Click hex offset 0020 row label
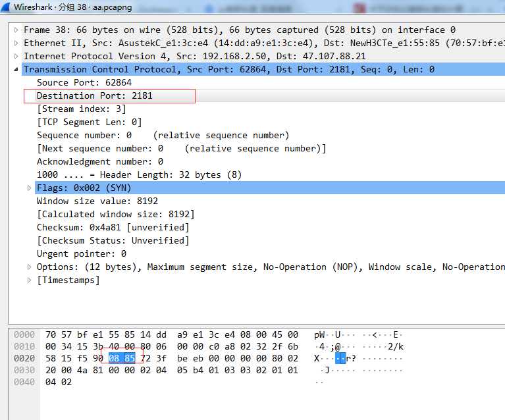 pos(24,358)
